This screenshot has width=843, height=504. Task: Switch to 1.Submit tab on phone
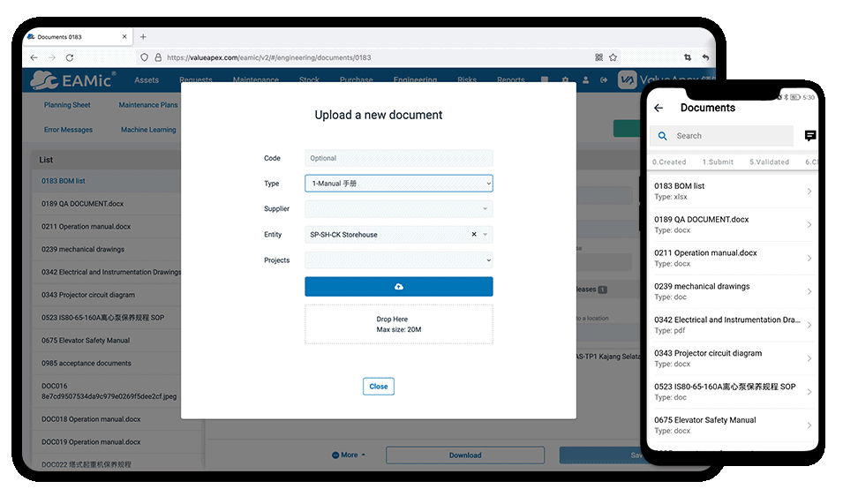pos(718,162)
